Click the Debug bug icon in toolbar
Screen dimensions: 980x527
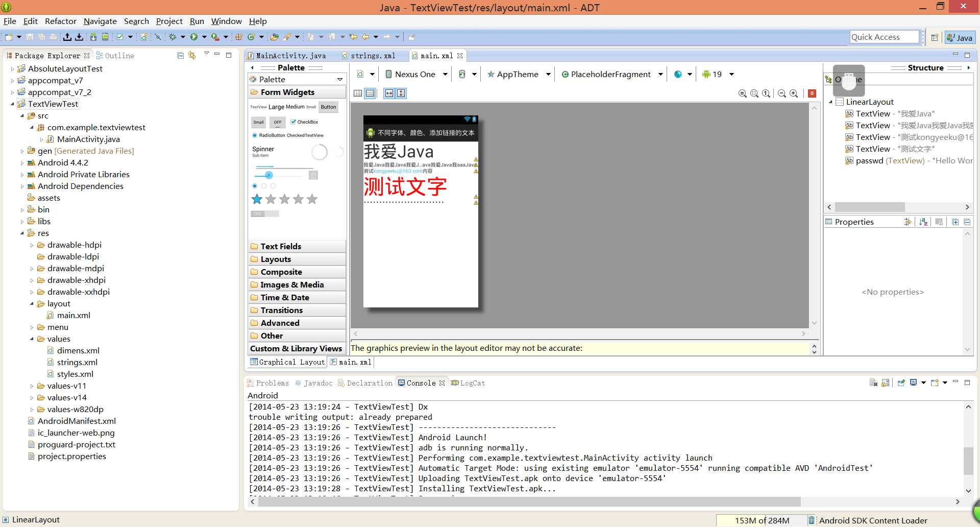coord(173,37)
